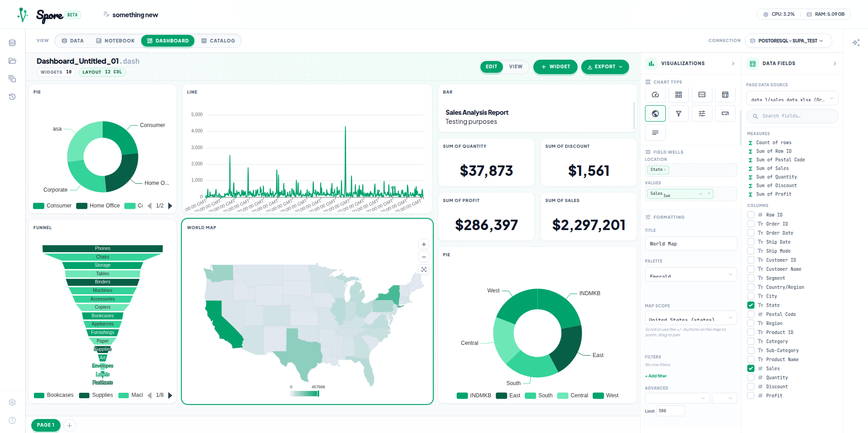Open the folder icon in left sidebar
This screenshot has width=868, height=433.
click(x=12, y=61)
